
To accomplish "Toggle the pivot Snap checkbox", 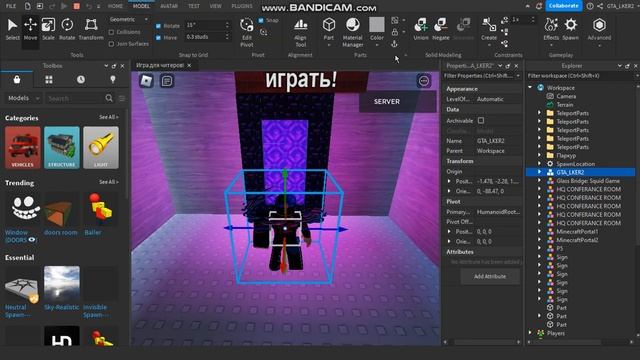I will coord(261,20).
